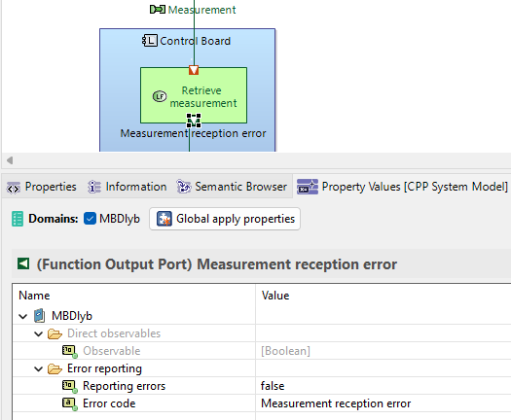Click the Global apply properties icon

(x=164, y=219)
